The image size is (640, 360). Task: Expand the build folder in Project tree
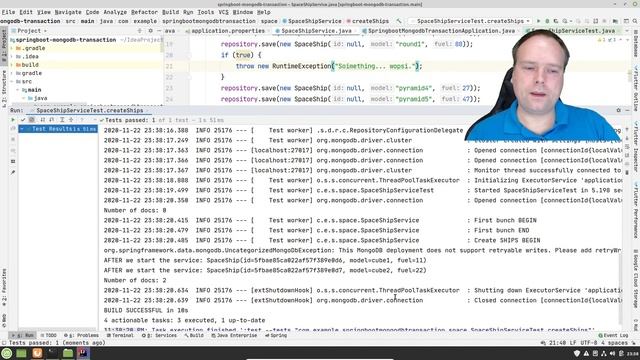(x=12, y=65)
